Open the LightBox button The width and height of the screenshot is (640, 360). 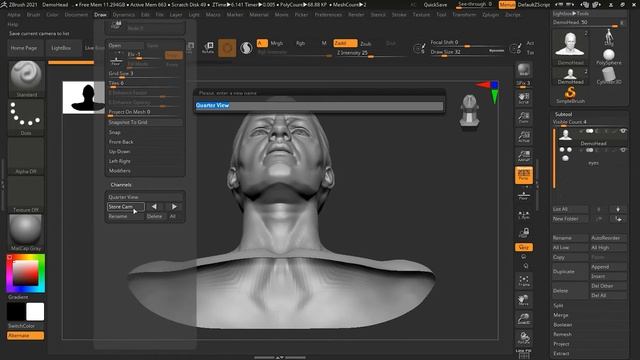(x=61, y=48)
